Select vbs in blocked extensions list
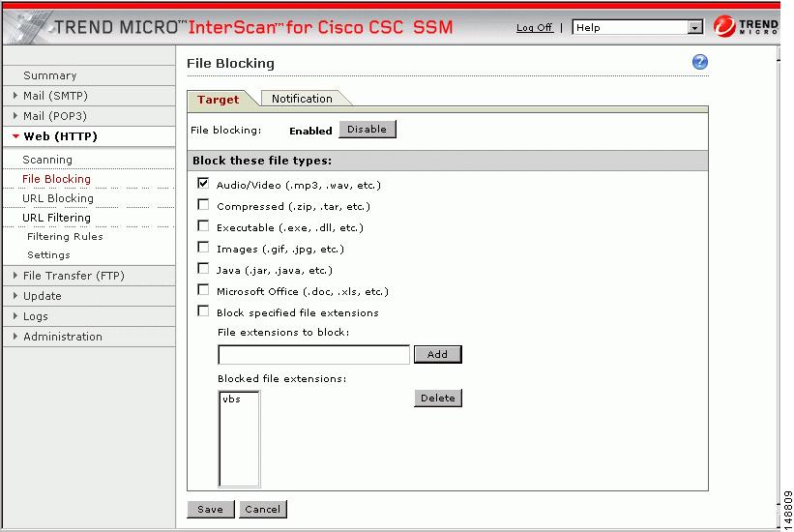 (x=231, y=399)
